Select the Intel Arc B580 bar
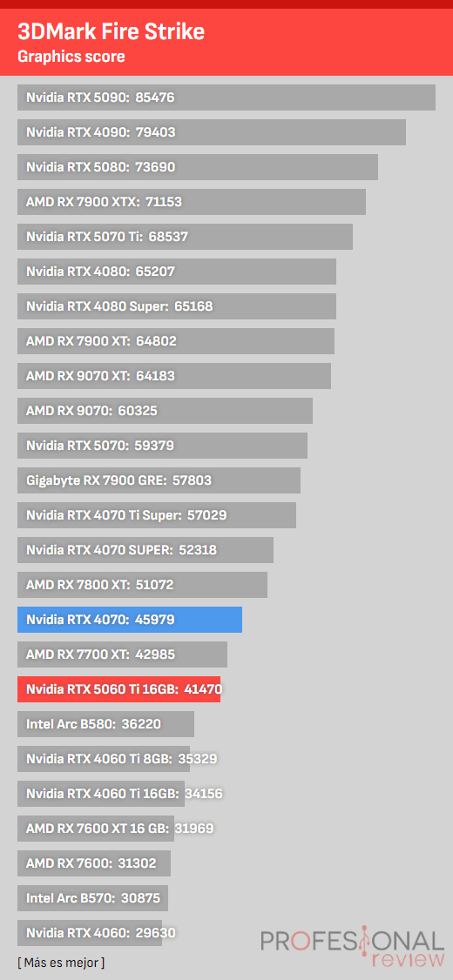Screen dimensions: 453x980 point(105,724)
